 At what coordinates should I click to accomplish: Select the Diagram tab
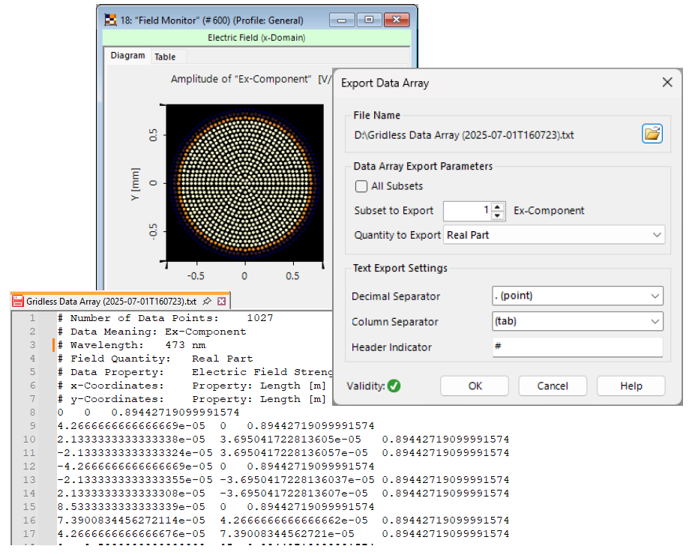[x=128, y=56]
